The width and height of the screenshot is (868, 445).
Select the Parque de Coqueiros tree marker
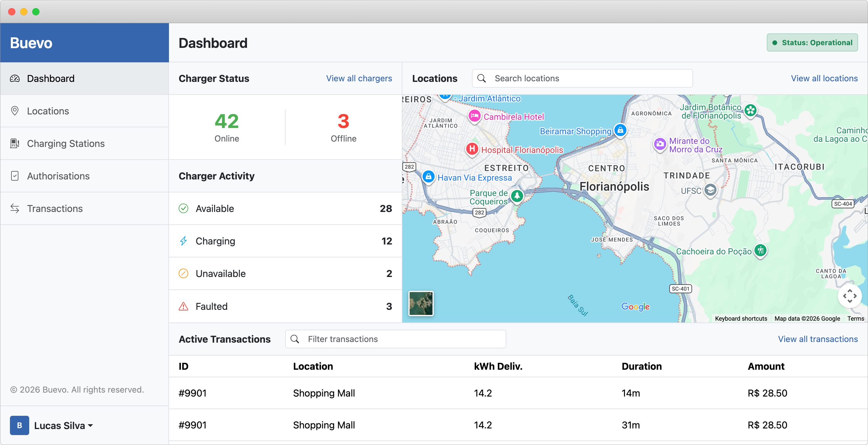(517, 196)
